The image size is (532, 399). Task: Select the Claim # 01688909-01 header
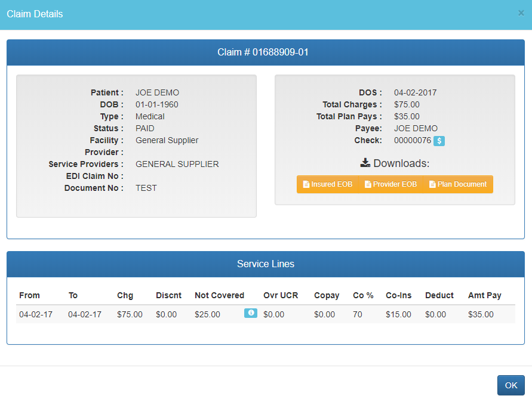[x=266, y=52]
